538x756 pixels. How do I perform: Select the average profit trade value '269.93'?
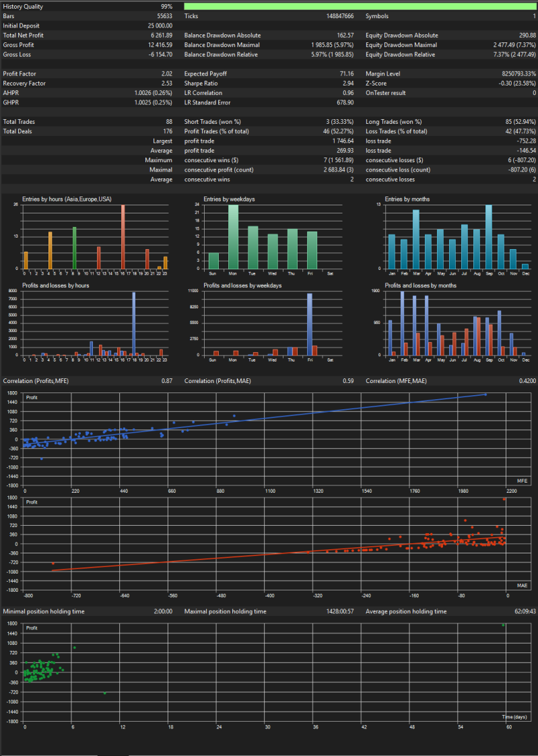click(x=345, y=151)
